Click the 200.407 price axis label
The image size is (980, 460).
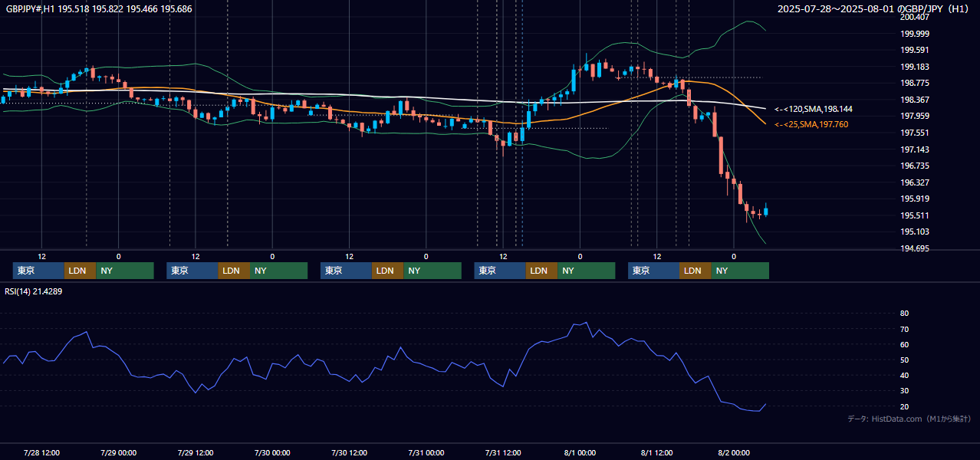915,17
